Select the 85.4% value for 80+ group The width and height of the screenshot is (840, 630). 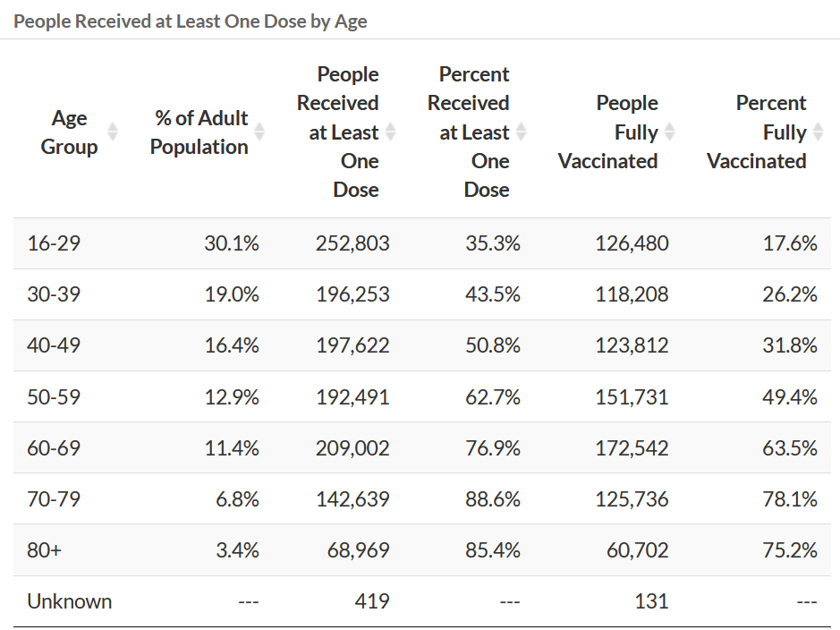(x=495, y=550)
